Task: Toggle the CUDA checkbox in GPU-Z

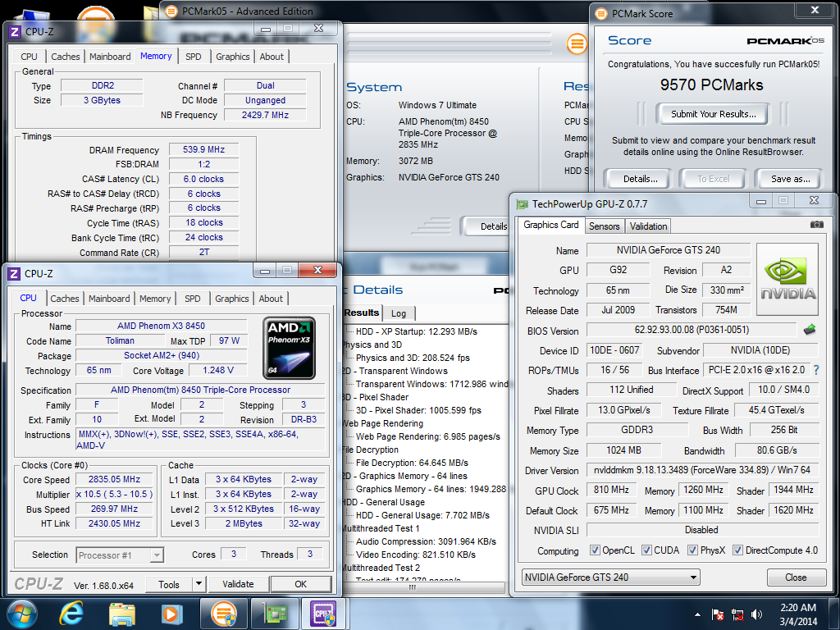Action: coord(646,550)
